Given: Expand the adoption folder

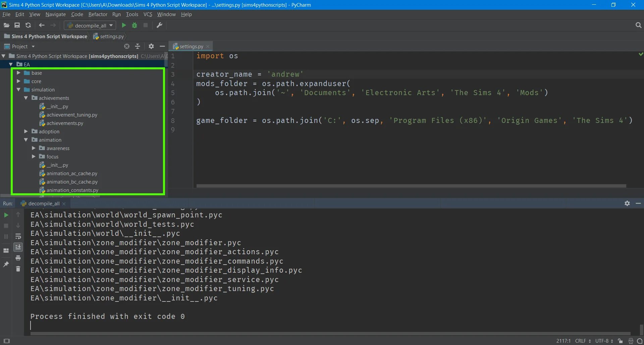Looking at the screenshot, I should point(26,131).
